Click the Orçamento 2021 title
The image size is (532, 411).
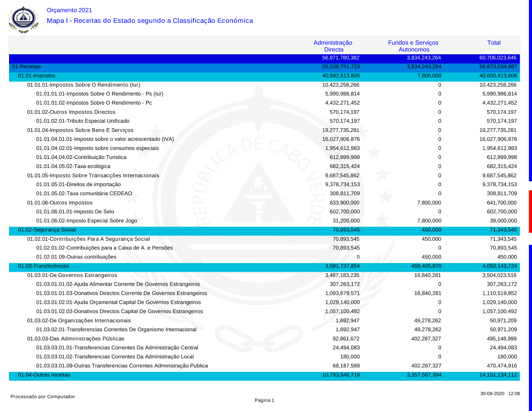(69, 10)
